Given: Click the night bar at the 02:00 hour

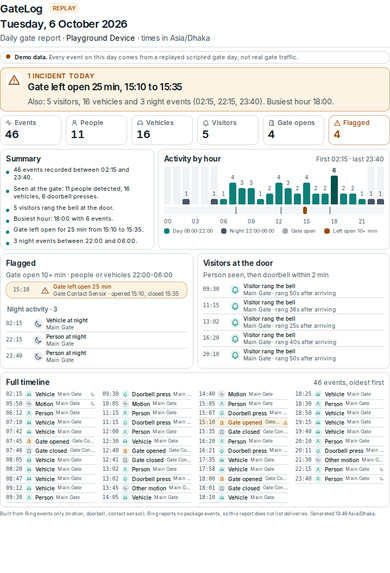Looking at the screenshot, I should [186, 201].
